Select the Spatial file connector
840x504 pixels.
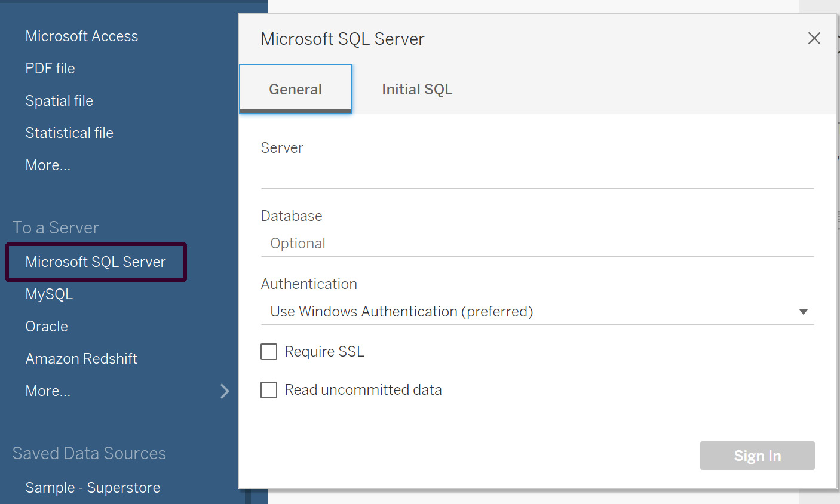[59, 101]
